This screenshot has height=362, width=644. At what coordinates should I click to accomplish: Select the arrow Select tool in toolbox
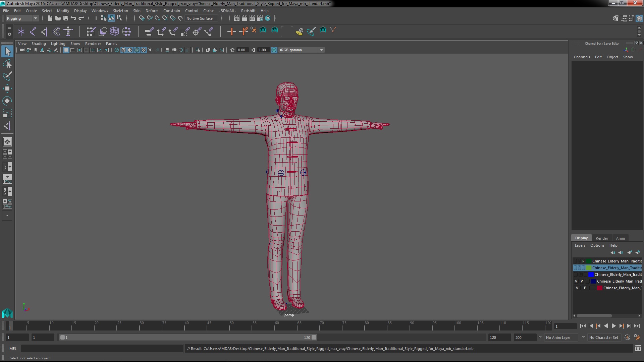[x=7, y=51]
